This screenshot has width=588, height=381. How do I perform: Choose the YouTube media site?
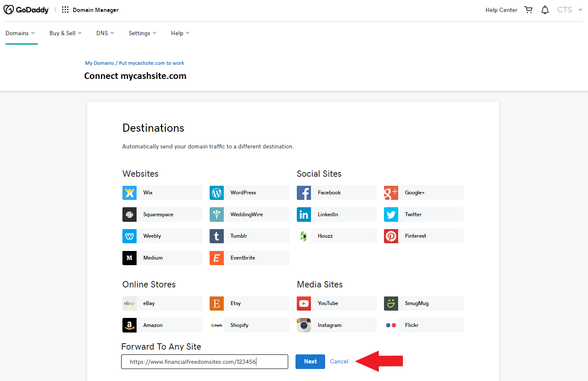[336, 303]
